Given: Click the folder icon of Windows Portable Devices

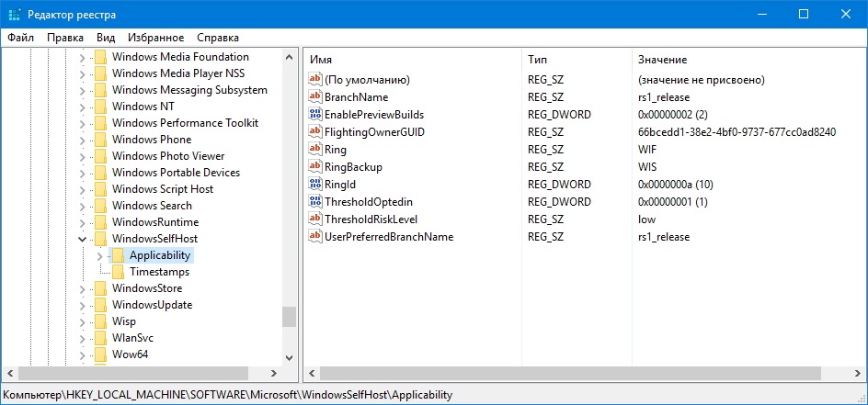Looking at the screenshot, I should 100,173.
